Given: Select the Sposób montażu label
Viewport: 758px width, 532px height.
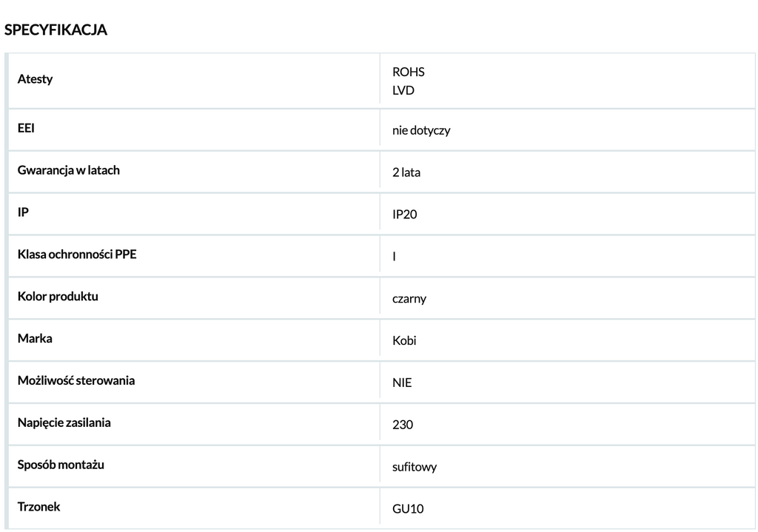Looking at the screenshot, I should point(61,465).
